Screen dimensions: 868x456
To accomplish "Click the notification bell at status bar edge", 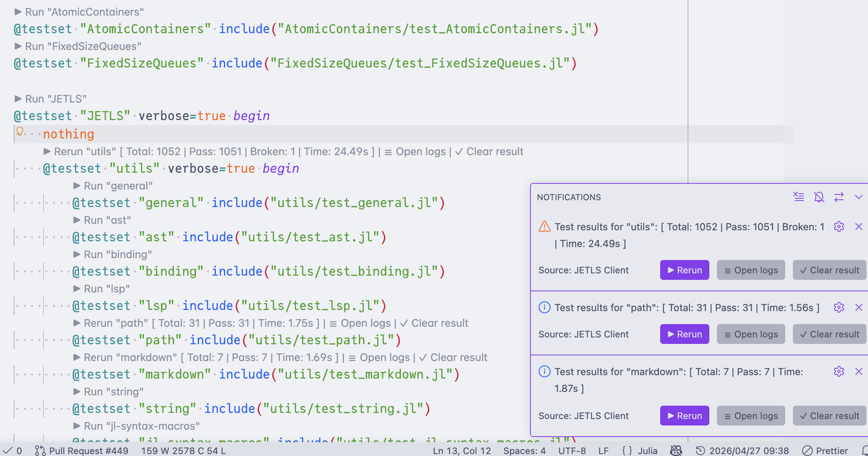I will [865, 451].
